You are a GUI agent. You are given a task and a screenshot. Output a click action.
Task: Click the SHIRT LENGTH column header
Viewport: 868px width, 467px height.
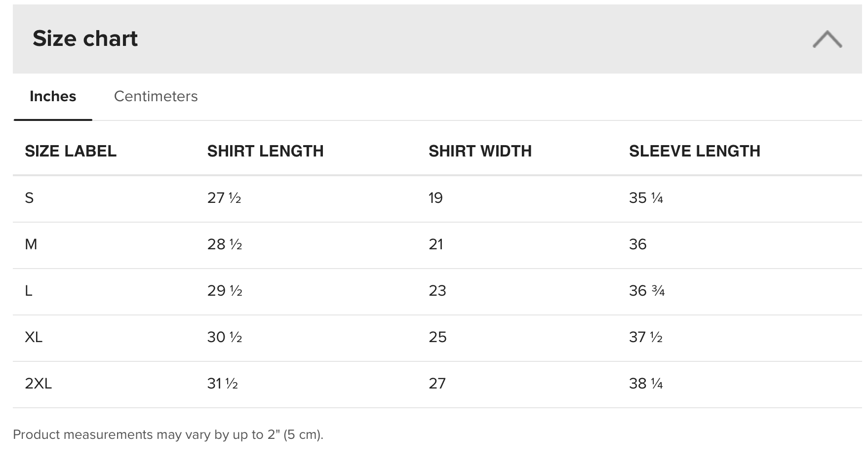coord(265,151)
